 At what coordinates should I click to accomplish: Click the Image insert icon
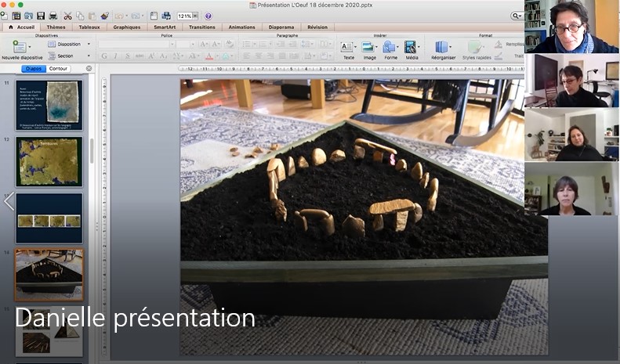pyautogui.click(x=368, y=48)
